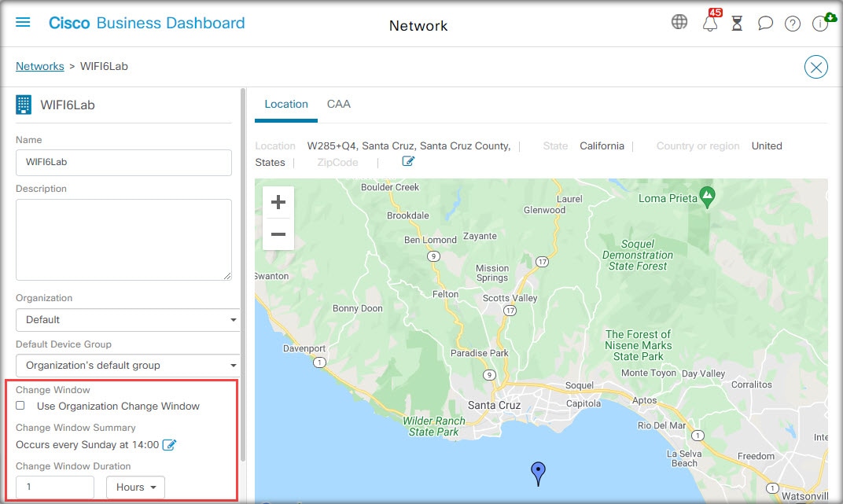
Task: Open the feedback chat bubble icon
Action: [x=765, y=23]
